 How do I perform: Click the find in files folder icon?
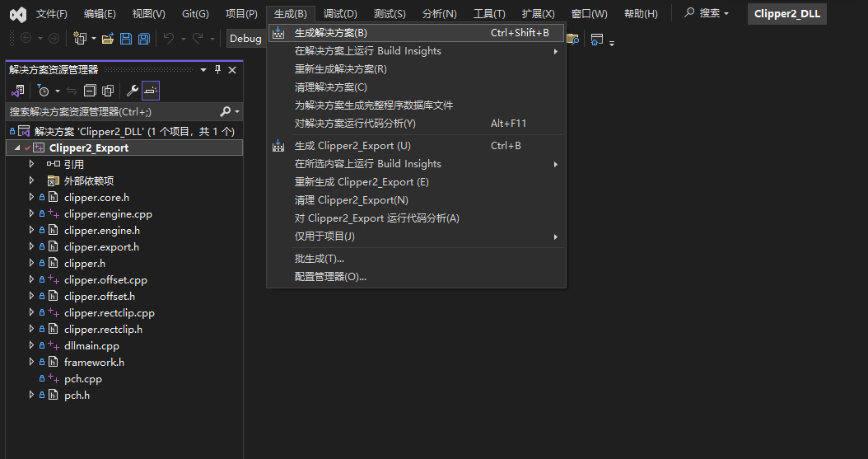pos(573,40)
